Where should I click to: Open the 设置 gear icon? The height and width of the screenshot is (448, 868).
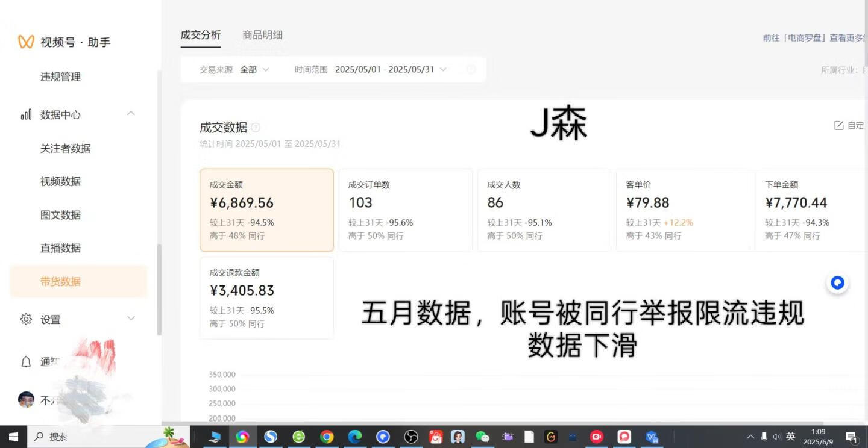pyautogui.click(x=25, y=319)
